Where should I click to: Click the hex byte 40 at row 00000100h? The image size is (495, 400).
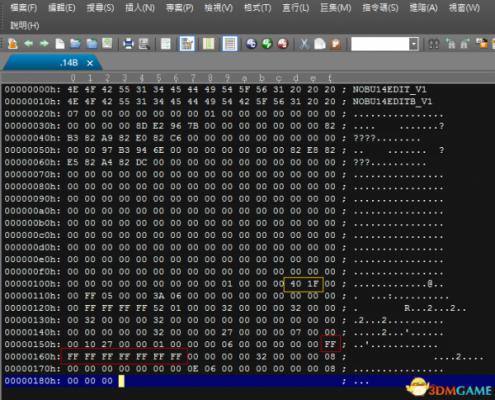pyautogui.click(x=295, y=284)
